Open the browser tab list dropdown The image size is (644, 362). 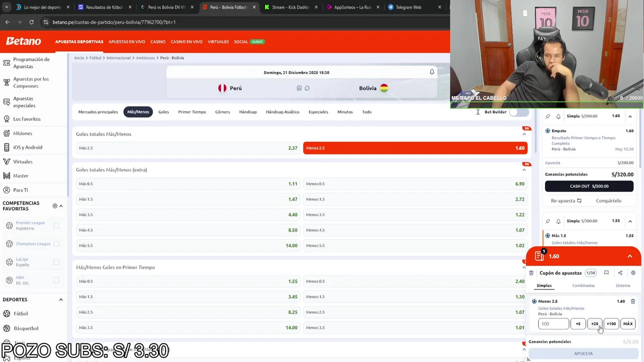6,7
